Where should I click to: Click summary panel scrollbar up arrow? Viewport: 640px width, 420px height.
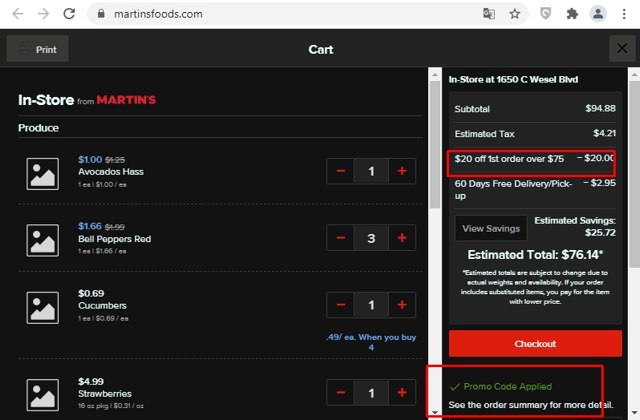[634, 74]
